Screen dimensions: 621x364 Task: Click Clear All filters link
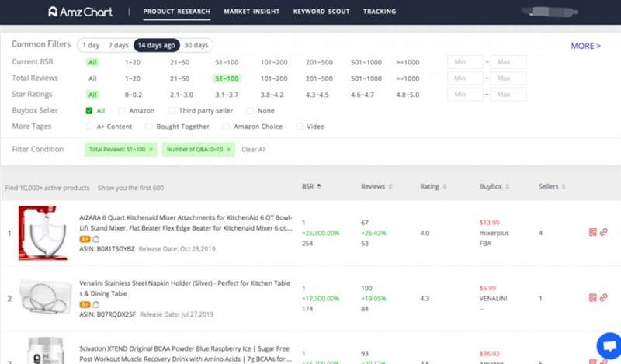[253, 149]
